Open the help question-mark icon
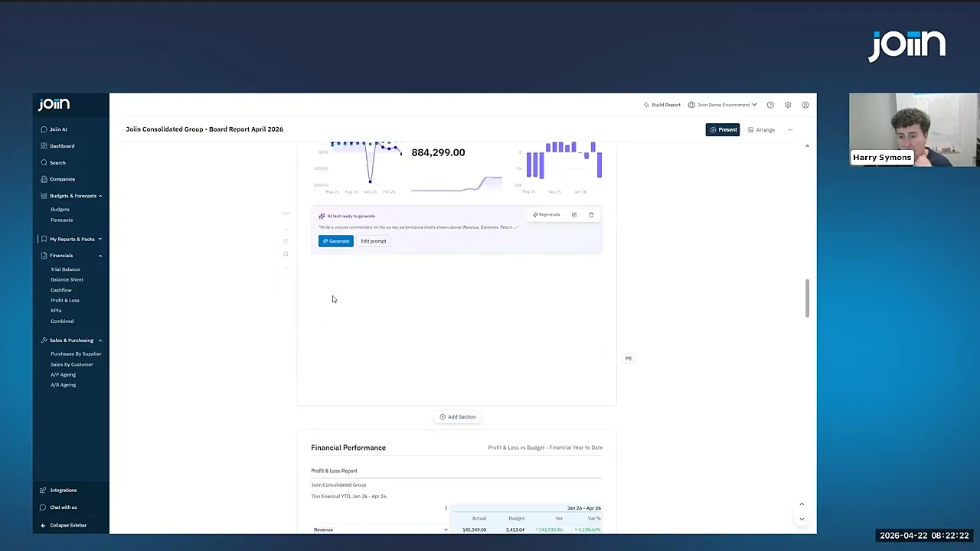The width and height of the screenshot is (980, 551). click(770, 105)
